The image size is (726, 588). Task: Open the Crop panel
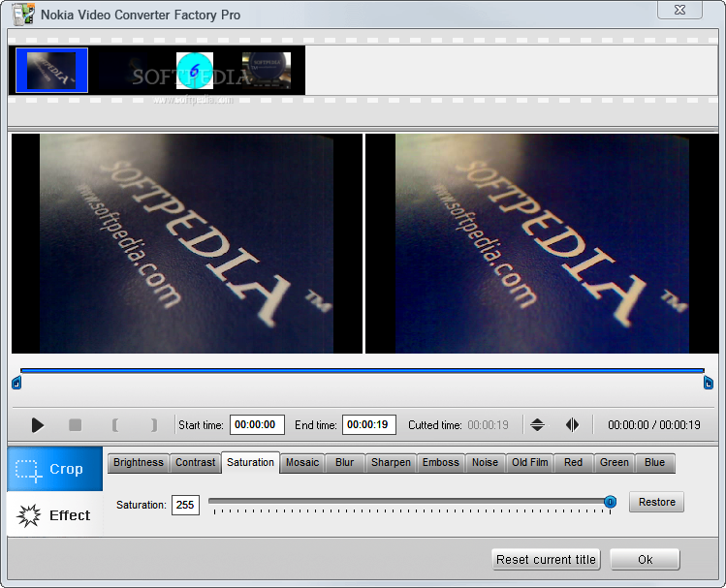pos(54,469)
